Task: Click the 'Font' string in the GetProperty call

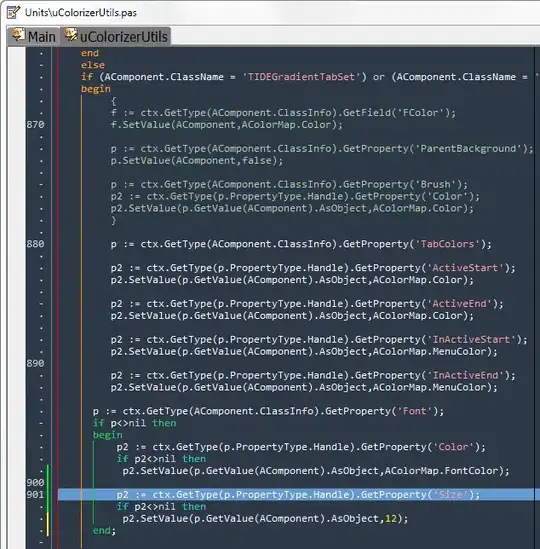Action: pos(415,411)
